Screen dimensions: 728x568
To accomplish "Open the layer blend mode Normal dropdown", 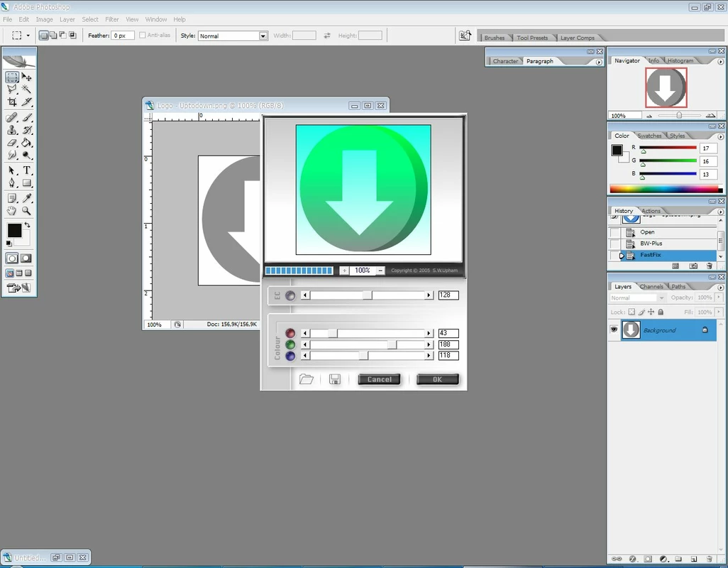I will pyautogui.click(x=637, y=297).
